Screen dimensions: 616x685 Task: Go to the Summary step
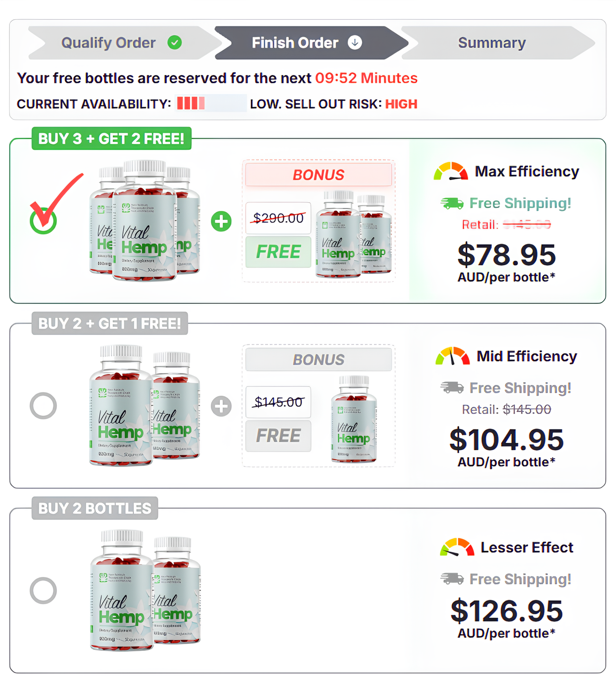point(491,43)
